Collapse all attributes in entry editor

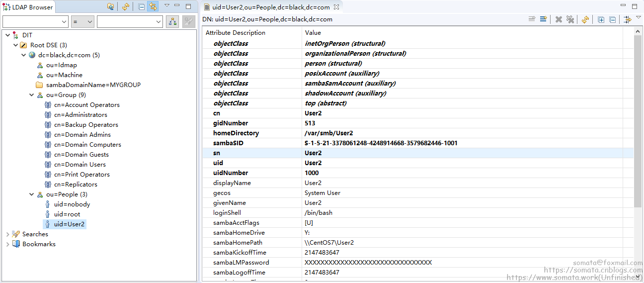coord(612,19)
